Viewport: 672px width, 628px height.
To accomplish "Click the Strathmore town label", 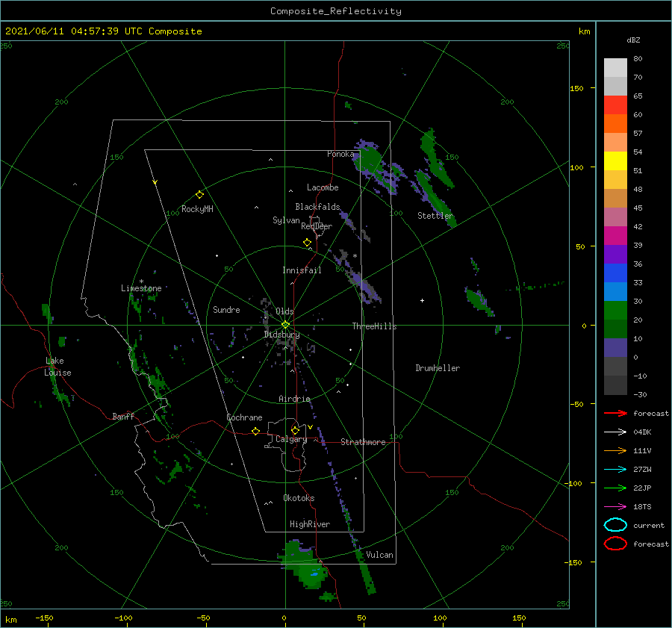I will [363, 442].
